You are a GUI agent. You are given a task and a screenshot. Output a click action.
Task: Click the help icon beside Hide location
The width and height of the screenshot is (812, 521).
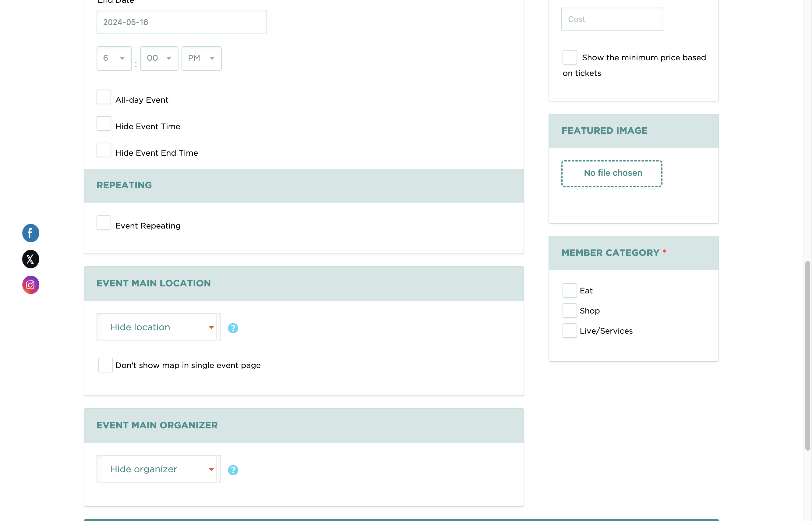click(x=233, y=328)
